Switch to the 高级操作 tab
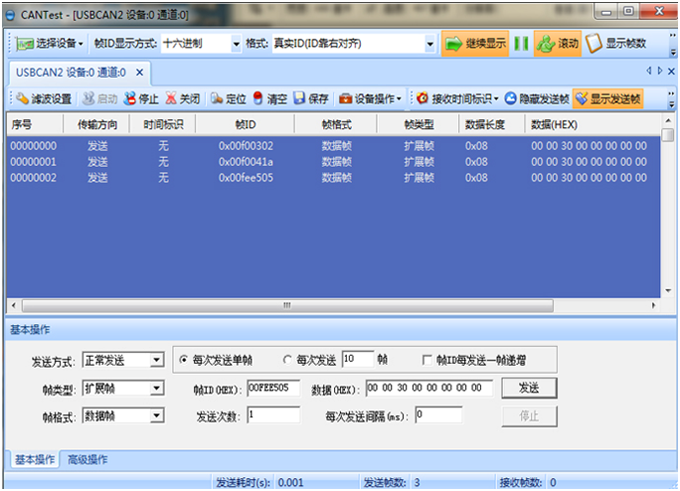 pyautogui.click(x=87, y=460)
